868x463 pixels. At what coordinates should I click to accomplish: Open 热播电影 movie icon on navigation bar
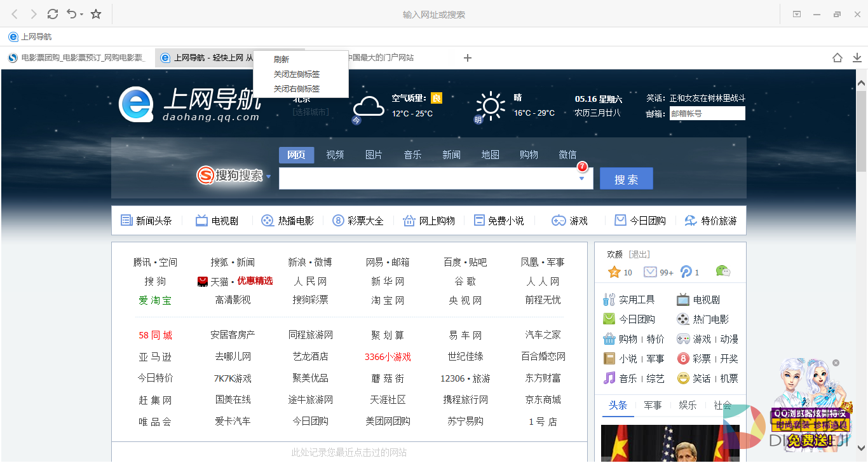click(x=267, y=220)
